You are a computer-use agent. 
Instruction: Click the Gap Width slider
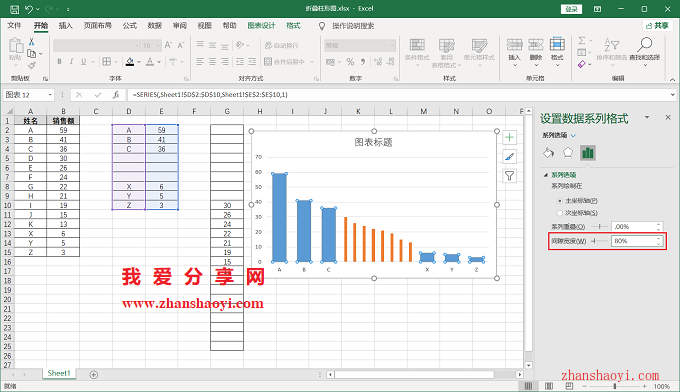[600, 241]
